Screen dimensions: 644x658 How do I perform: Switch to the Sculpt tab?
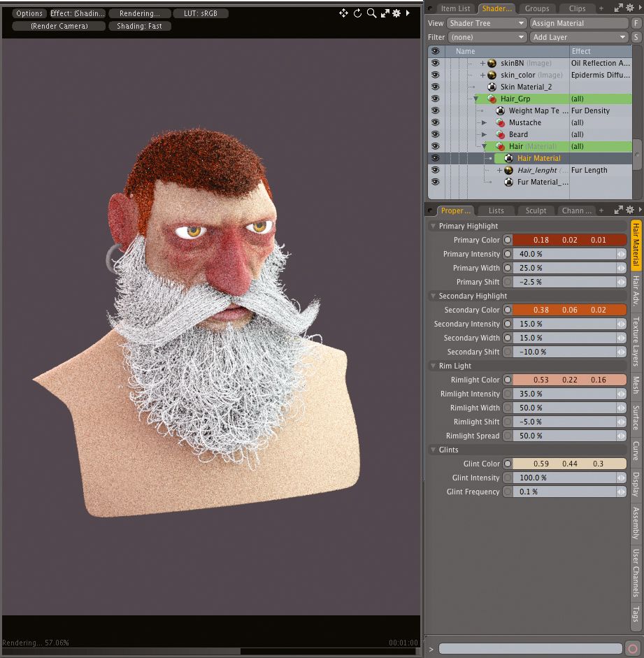coord(536,210)
